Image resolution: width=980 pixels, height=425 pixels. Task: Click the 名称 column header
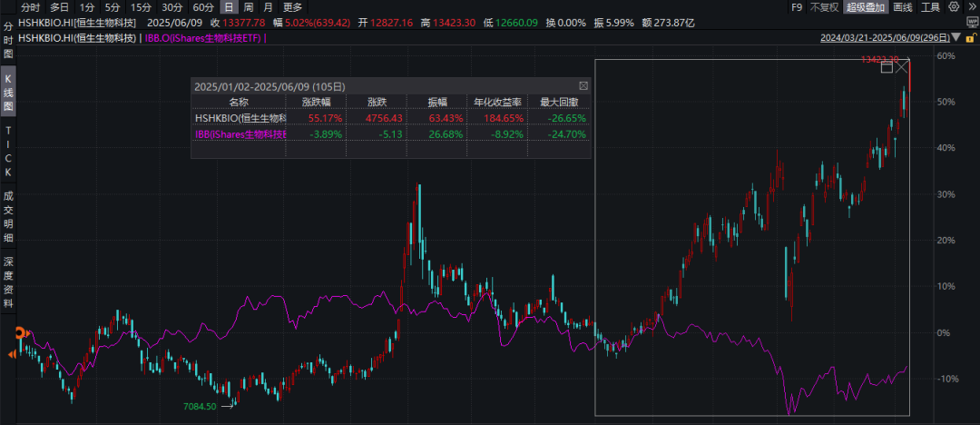tap(238, 102)
